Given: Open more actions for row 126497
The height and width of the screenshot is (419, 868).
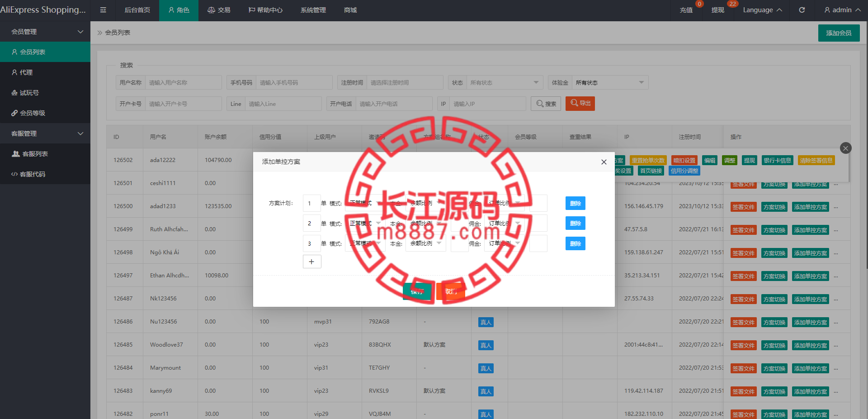Looking at the screenshot, I should (836, 276).
